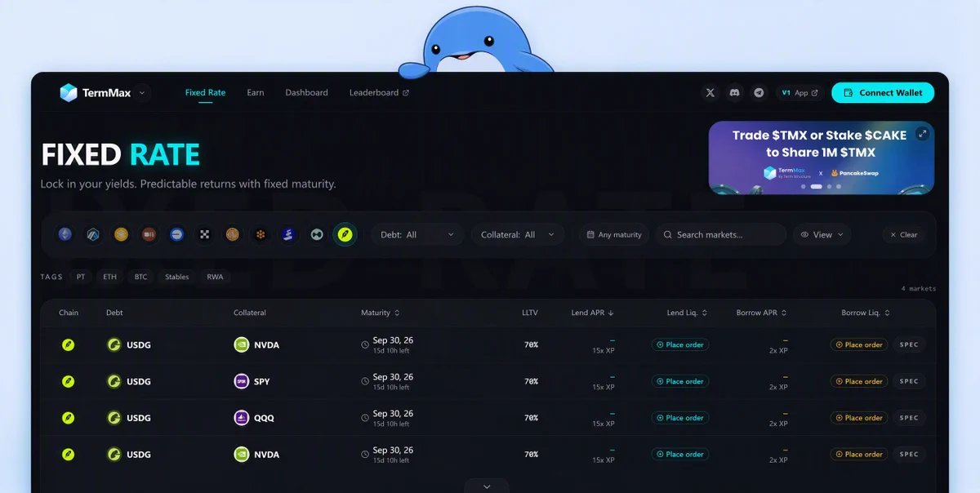The width and height of the screenshot is (980, 493).
Task: Toggle the ETH tag filter
Action: pyautogui.click(x=109, y=277)
